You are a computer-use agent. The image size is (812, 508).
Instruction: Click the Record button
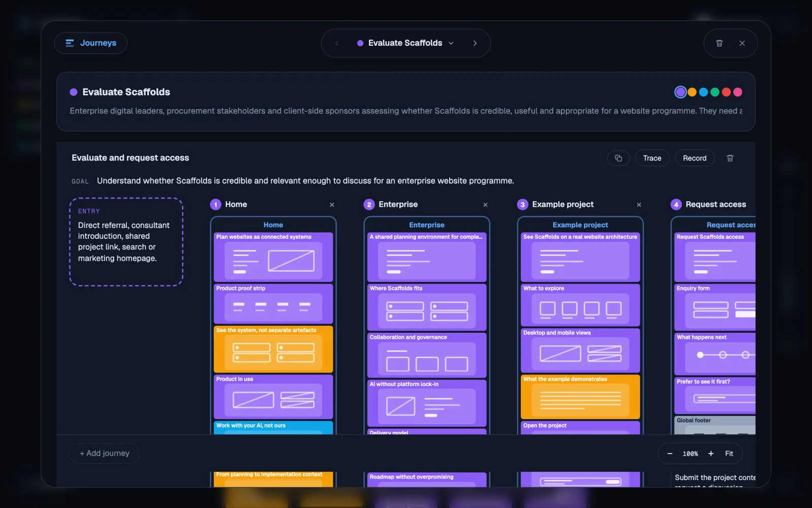coord(695,158)
